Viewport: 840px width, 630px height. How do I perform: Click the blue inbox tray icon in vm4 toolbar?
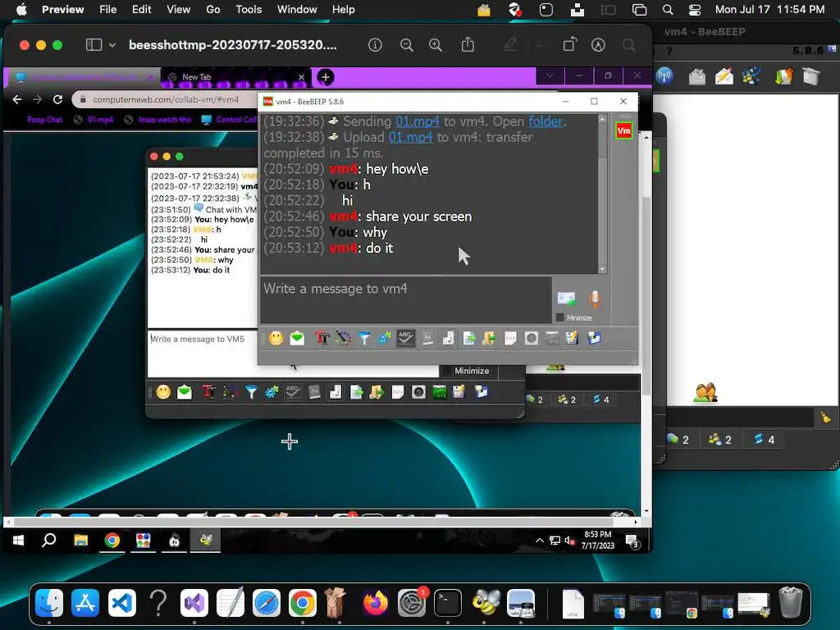click(594, 338)
